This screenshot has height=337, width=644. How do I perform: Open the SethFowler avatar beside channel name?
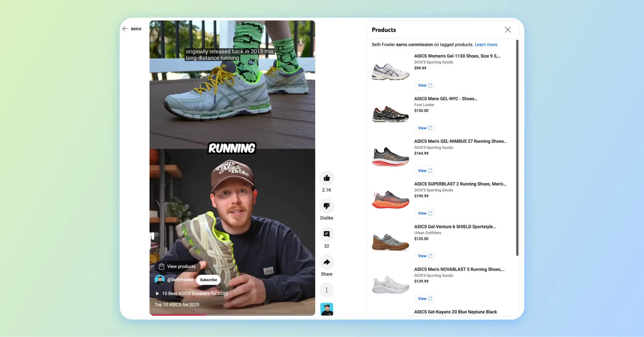(160, 280)
